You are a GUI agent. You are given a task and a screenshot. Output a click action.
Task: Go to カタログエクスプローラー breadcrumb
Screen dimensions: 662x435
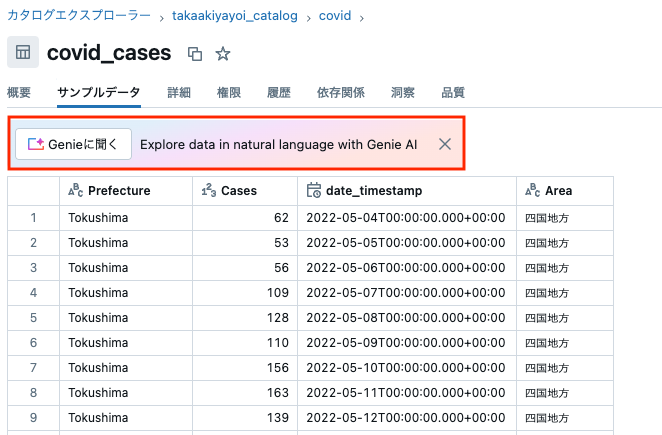pos(79,16)
